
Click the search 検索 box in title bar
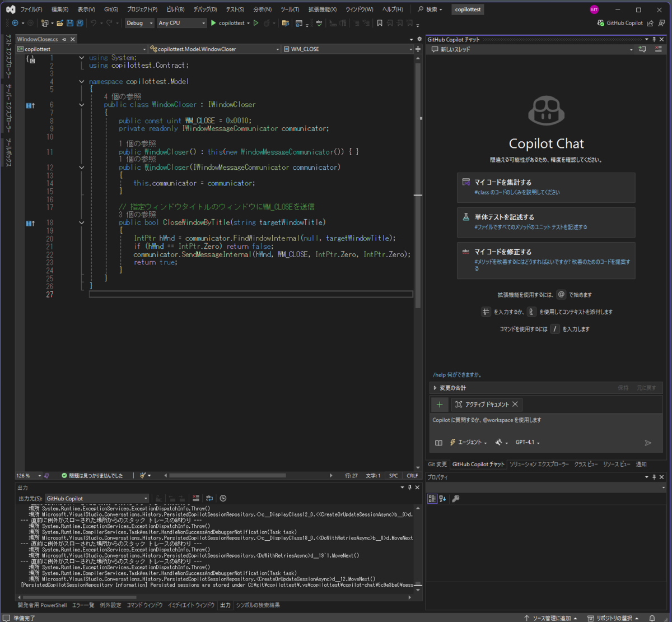[x=430, y=10]
